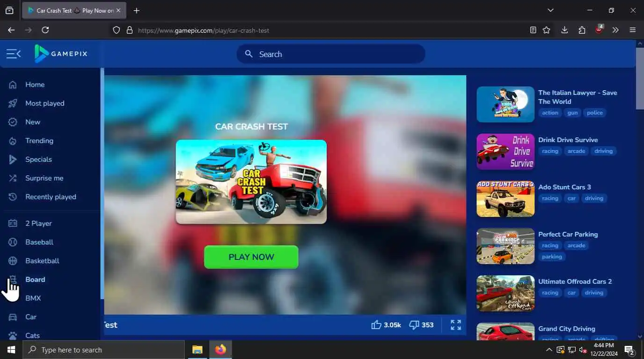Image resolution: width=644 pixels, height=359 pixels.
Task: Click the Car category icon
Action: [x=13, y=317]
